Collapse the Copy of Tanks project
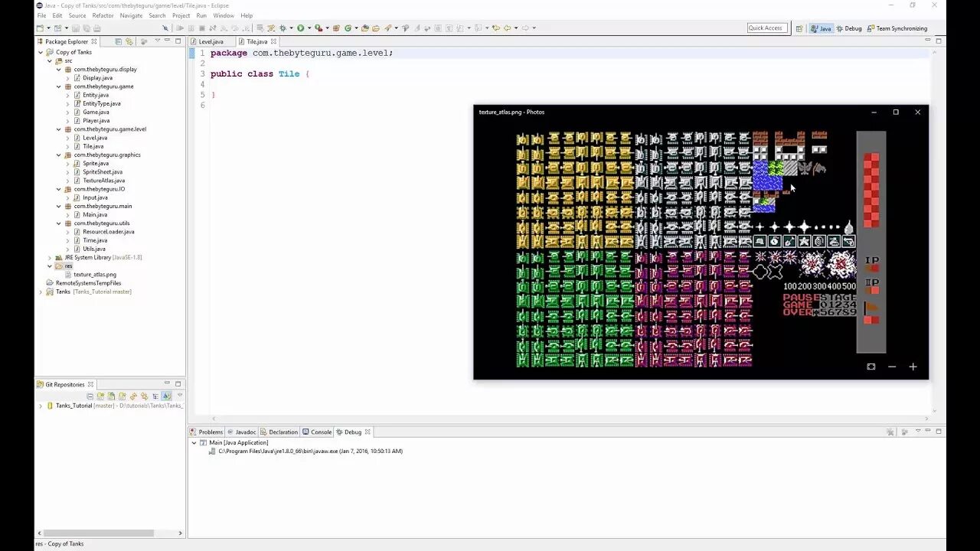This screenshot has width=980, height=551. tap(41, 52)
